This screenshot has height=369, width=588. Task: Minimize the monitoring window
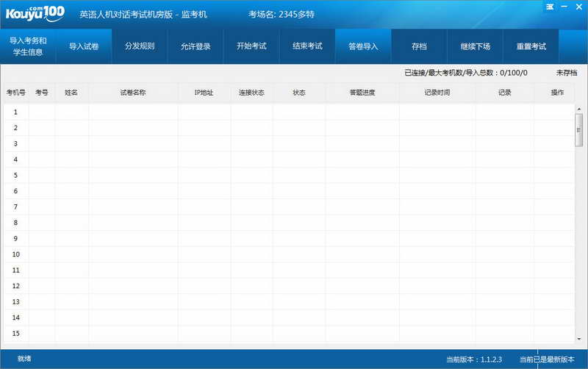coord(564,7)
